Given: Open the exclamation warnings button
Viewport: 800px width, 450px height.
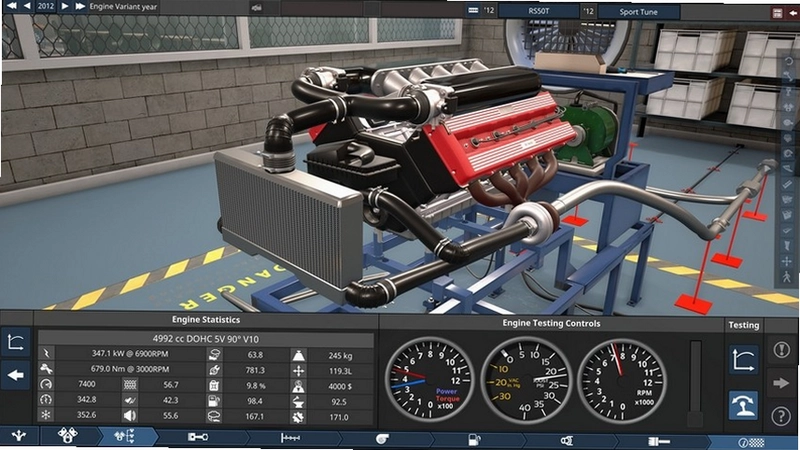Looking at the screenshot, I should click(x=781, y=349).
